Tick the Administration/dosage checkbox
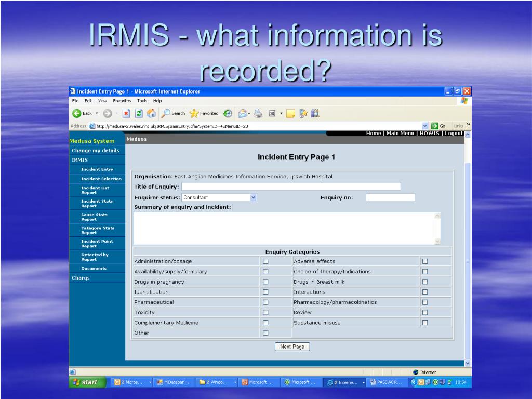Viewport: 532px width, 399px height. click(x=265, y=261)
